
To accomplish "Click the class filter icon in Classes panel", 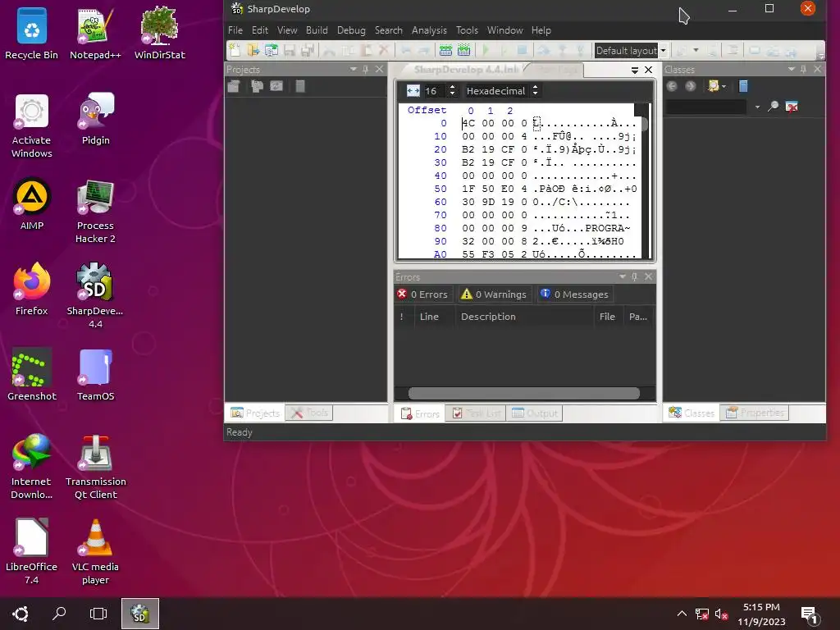I will 714,86.
